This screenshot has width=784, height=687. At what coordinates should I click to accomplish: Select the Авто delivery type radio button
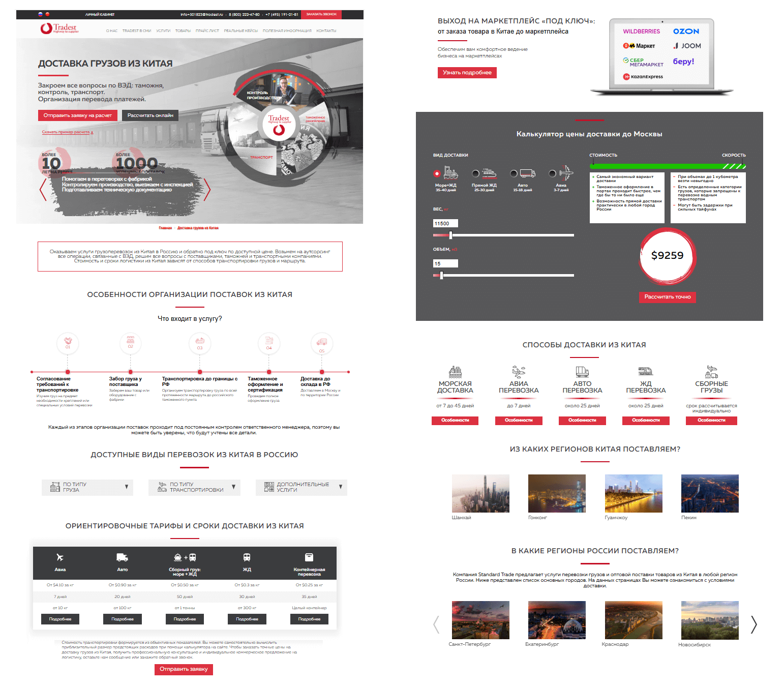tap(514, 173)
